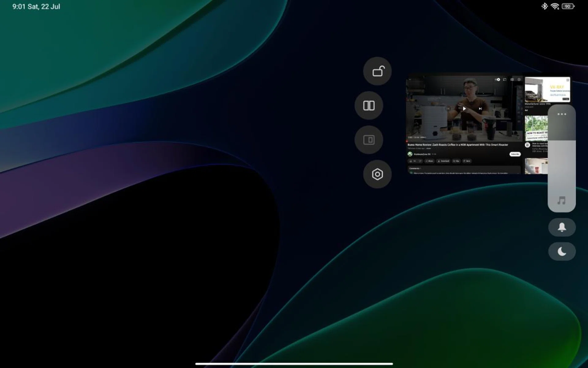
Task: Click the video progress timestamp
Action: tap(417, 137)
